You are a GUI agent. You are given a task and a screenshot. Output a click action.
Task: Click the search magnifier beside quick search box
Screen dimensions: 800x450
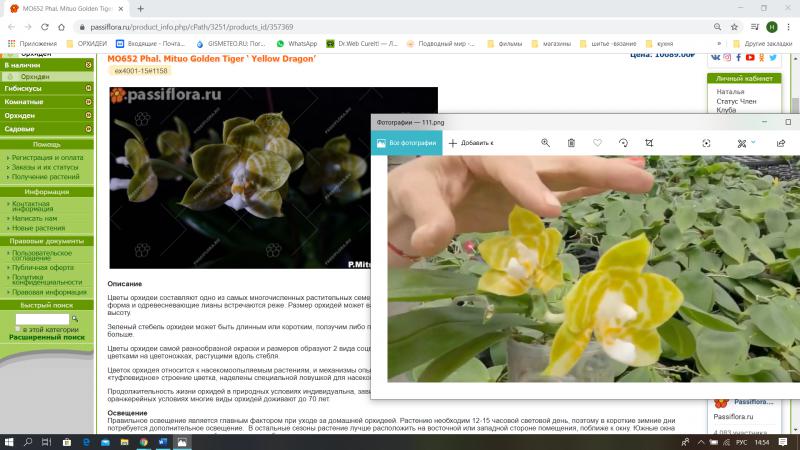[77, 319]
